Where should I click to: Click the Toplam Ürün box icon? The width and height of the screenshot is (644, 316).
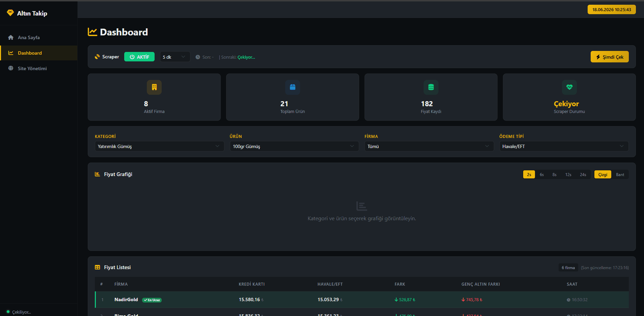(293, 87)
